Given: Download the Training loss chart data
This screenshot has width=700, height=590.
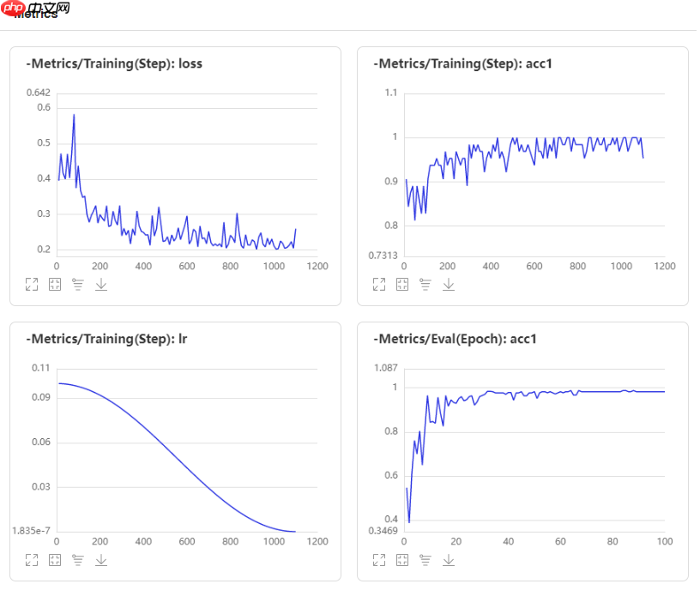Looking at the screenshot, I should point(101,285).
